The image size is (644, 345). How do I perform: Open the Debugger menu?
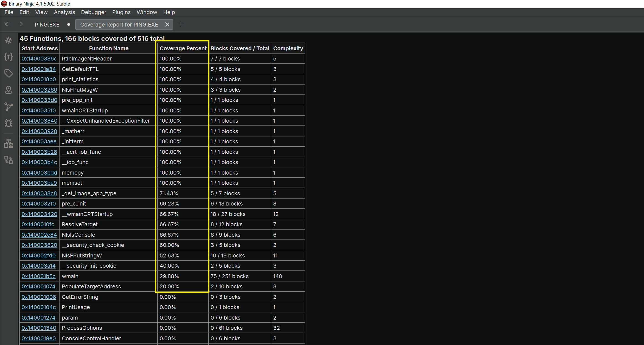pos(93,12)
